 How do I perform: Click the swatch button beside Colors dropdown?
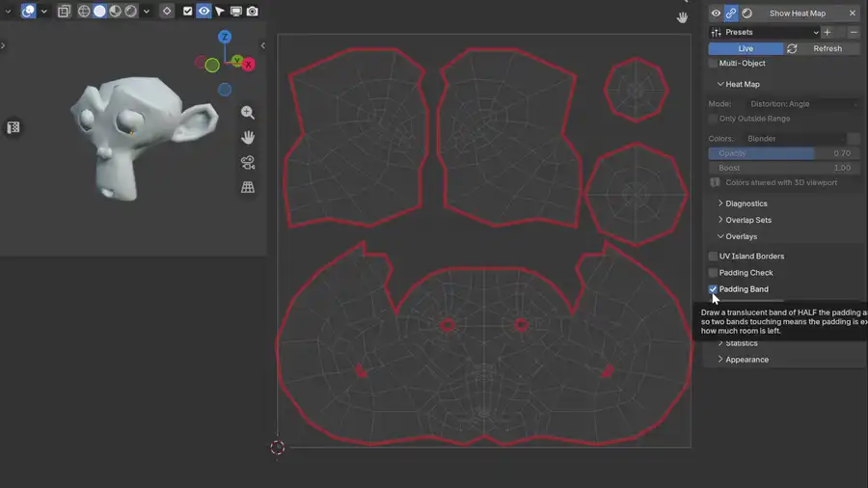coord(854,138)
